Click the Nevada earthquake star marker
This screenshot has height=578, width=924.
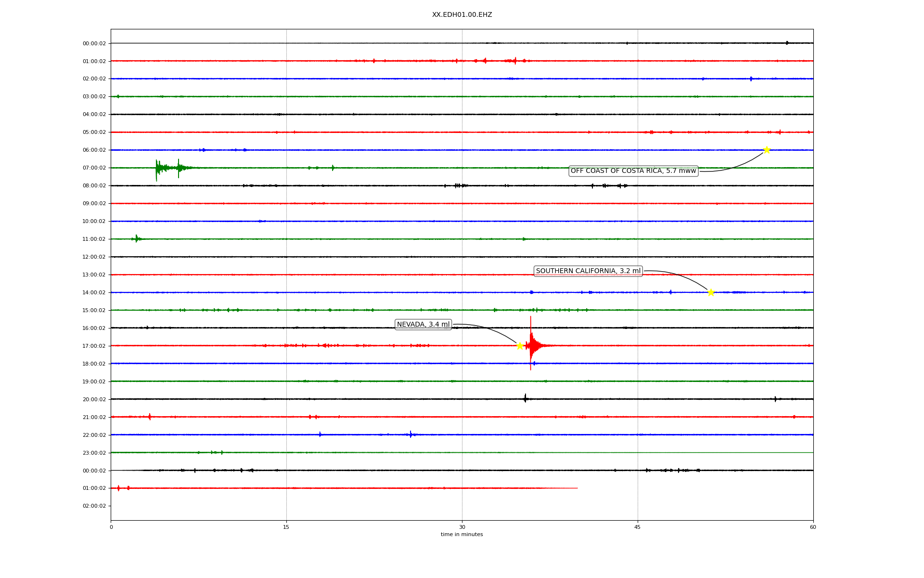coord(520,346)
